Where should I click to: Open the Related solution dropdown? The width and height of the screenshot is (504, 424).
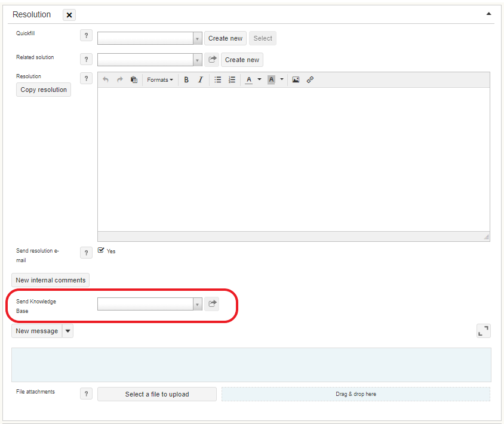point(198,60)
